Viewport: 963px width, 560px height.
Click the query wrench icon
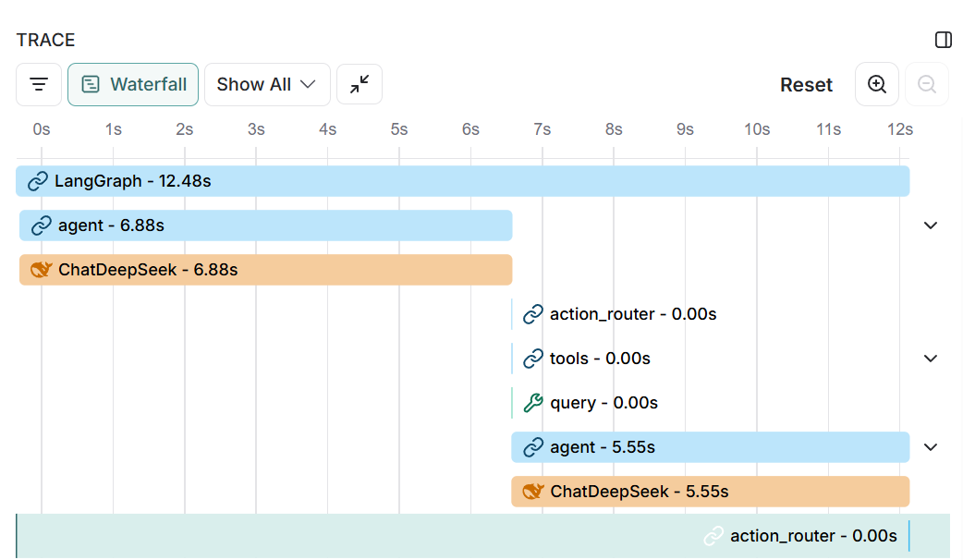tap(533, 403)
